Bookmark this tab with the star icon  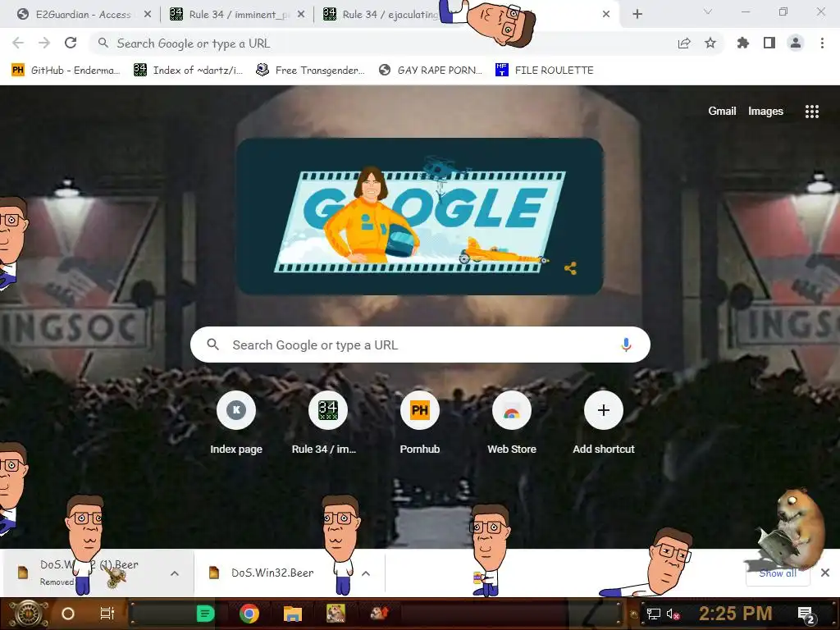[710, 43]
